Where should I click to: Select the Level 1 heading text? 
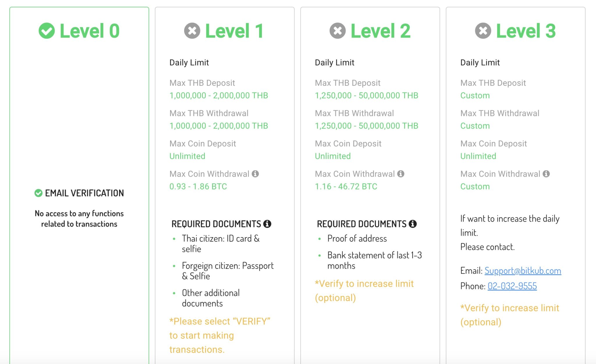click(234, 31)
